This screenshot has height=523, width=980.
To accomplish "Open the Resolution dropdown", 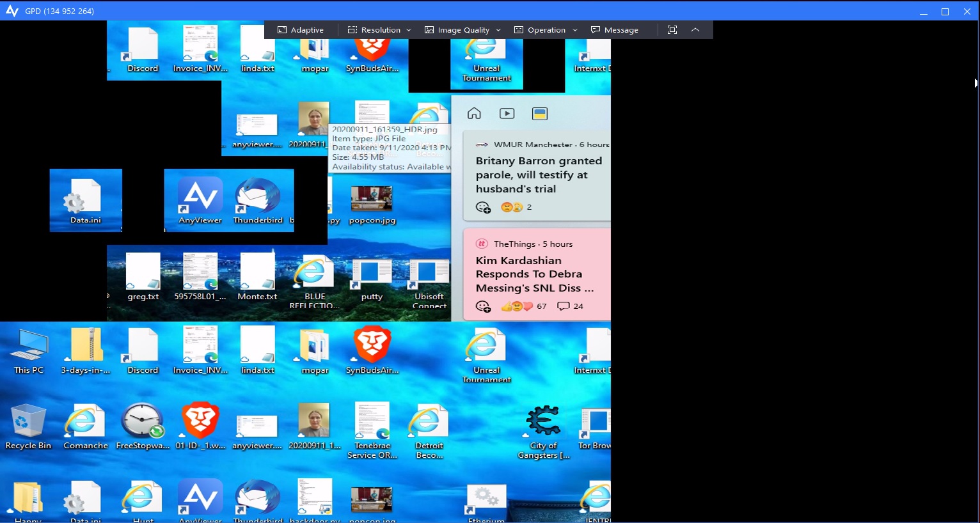I will coord(379,30).
